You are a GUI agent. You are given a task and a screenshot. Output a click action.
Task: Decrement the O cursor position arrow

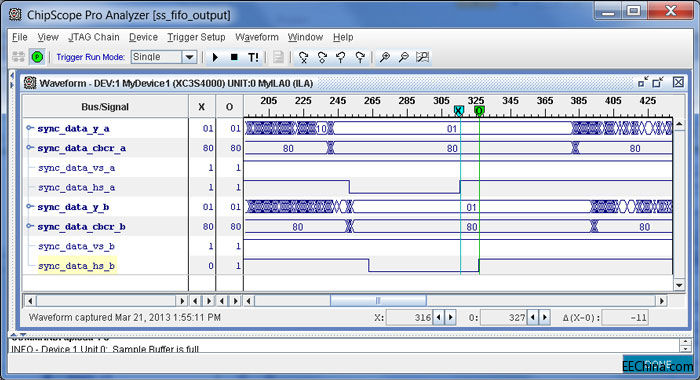point(533,317)
